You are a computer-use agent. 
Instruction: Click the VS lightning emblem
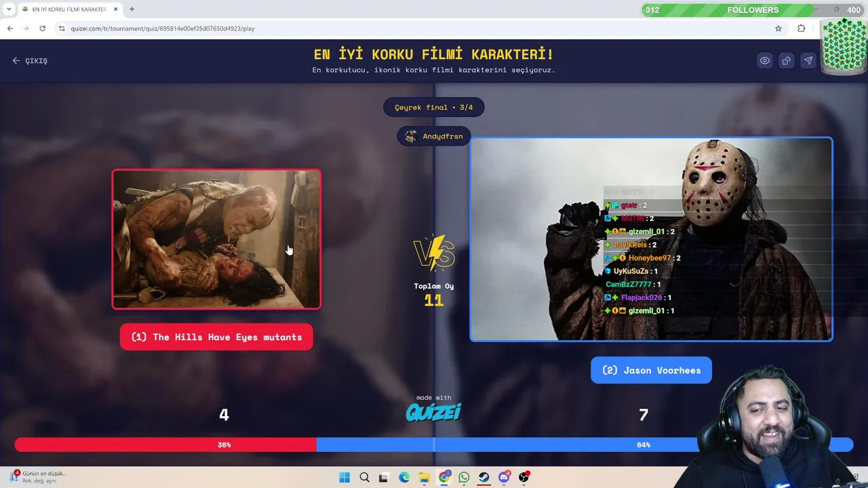point(434,252)
